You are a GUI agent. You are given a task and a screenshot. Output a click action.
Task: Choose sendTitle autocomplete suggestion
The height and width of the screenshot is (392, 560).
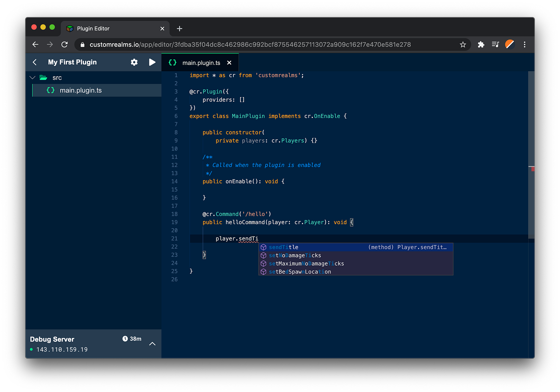click(x=356, y=247)
